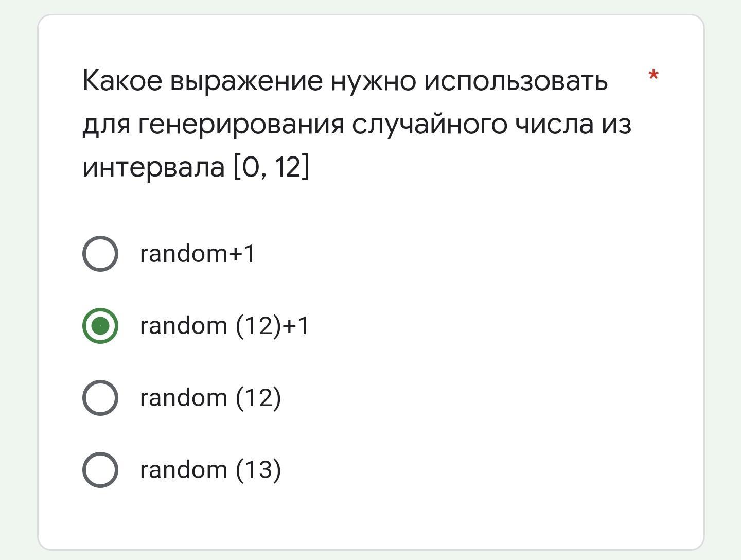Choose the "random (12)" radio button
741x560 pixels.
tap(100, 397)
